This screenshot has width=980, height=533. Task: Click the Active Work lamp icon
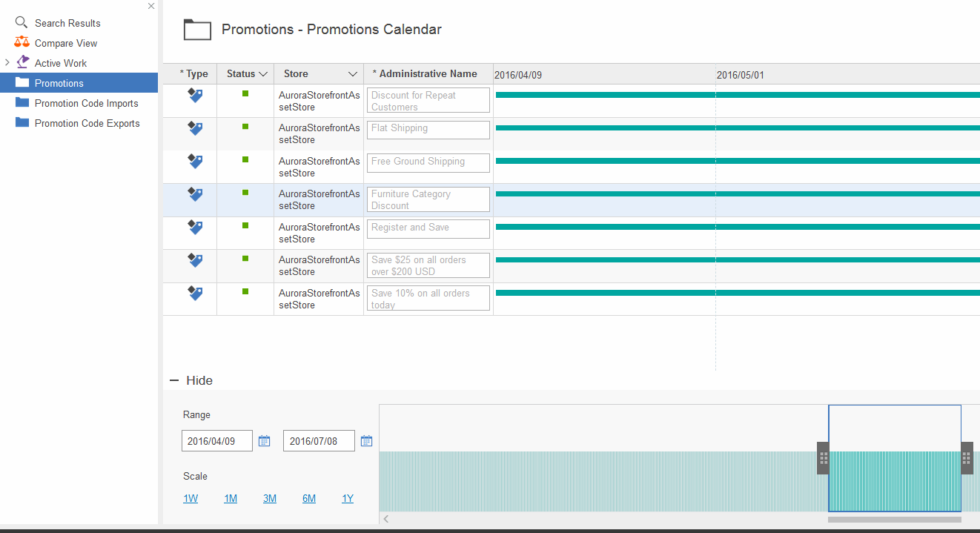coord(22,63)
